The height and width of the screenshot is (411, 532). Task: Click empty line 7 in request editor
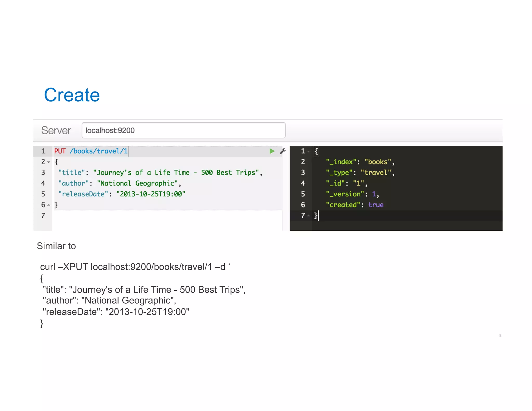pyautogui.click(x=166, y=216)
